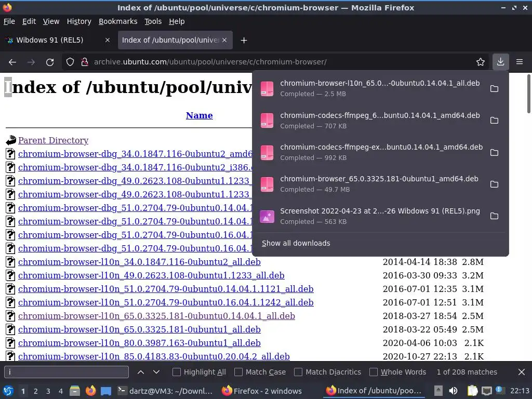Launch the file manager from the panel
The height and width of the screenshot is (399, 532).
[75, 391]
